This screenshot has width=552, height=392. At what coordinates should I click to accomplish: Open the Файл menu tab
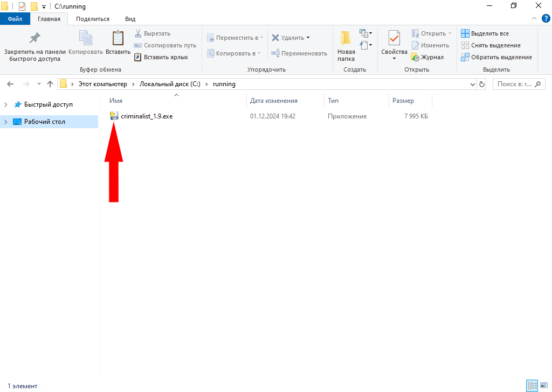pyautogui.click(x=15, y=19)
